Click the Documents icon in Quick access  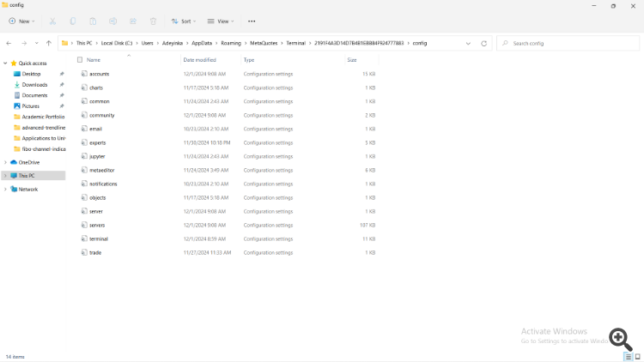coord(17,95)
